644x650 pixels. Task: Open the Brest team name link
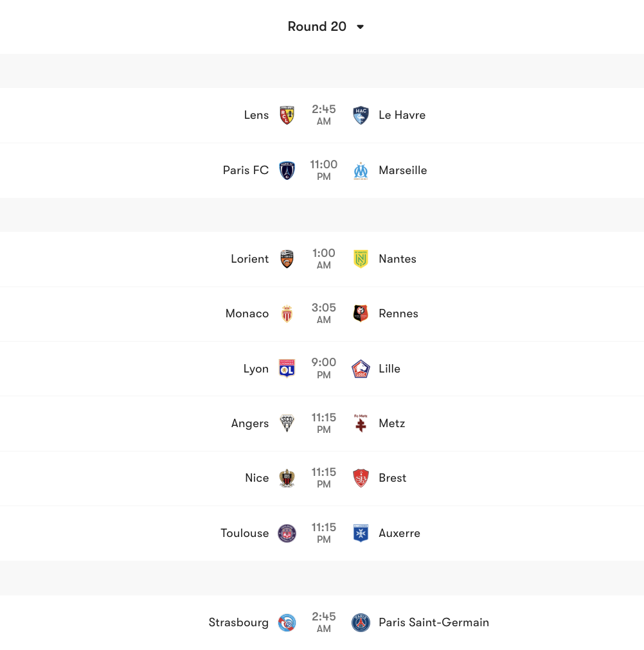pyautogui.click(x=393, y=478)
